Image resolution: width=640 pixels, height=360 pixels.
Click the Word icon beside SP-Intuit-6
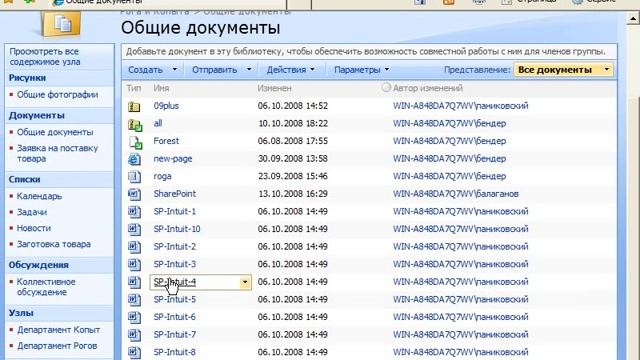pyautogui.click(x=134, y=317)
